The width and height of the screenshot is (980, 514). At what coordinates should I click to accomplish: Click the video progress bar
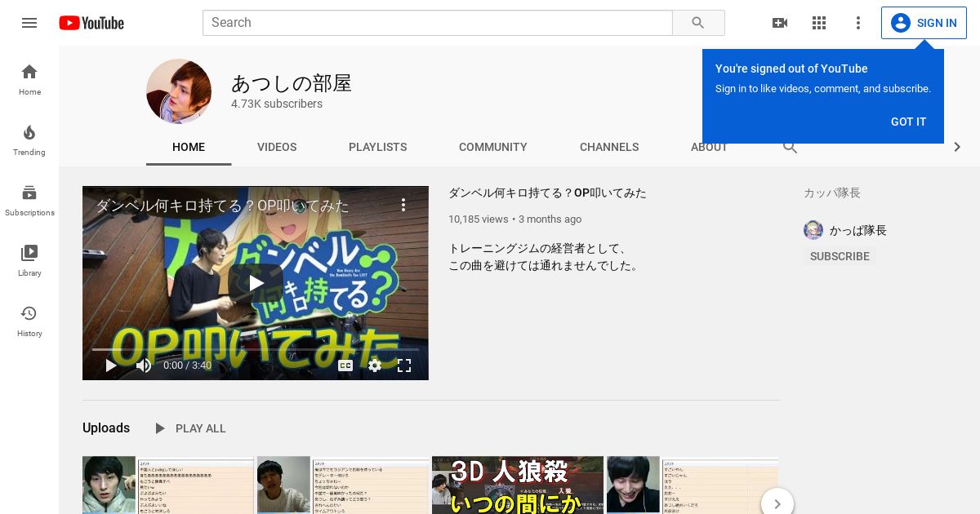tap(256, 349)
